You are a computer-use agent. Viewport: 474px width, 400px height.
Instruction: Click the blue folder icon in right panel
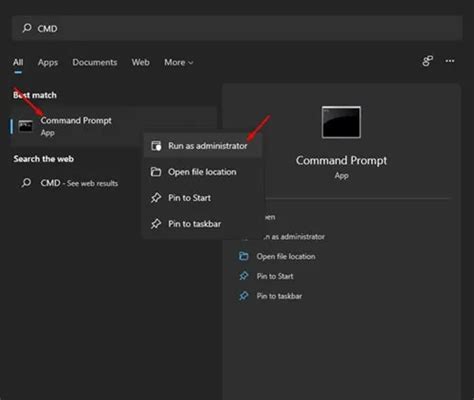click(244, 256)
